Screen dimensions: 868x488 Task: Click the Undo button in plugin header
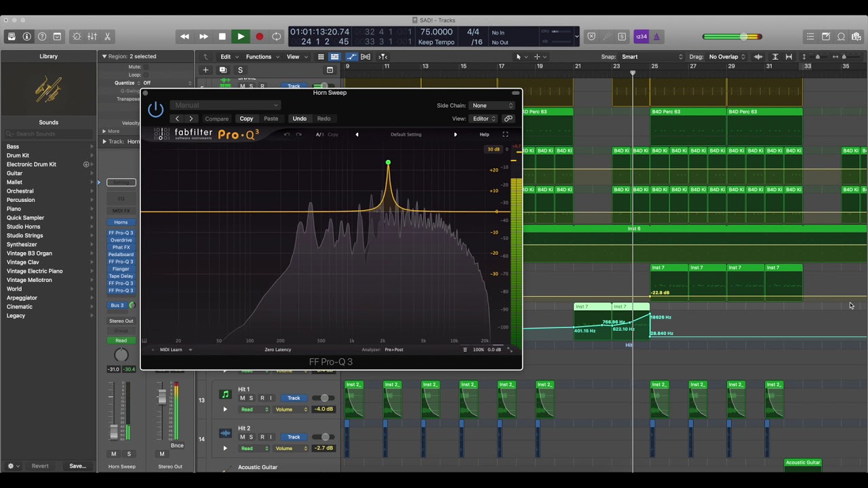pos(299,119)
